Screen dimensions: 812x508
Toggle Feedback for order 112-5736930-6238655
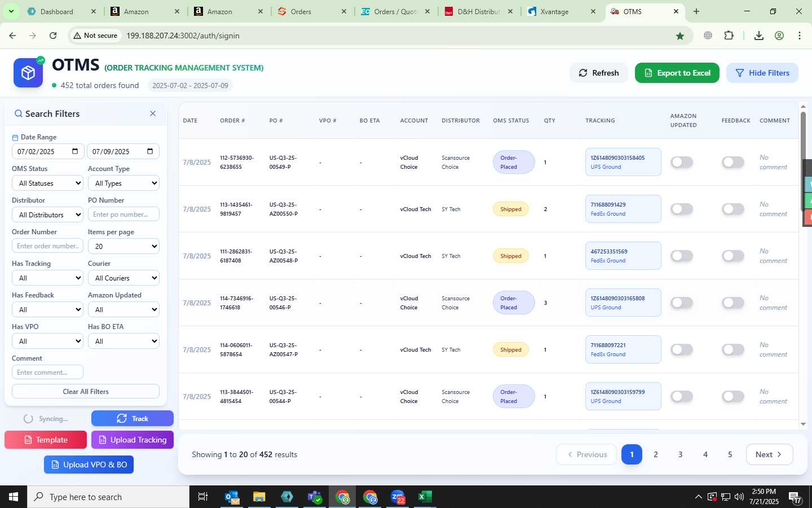733,162
